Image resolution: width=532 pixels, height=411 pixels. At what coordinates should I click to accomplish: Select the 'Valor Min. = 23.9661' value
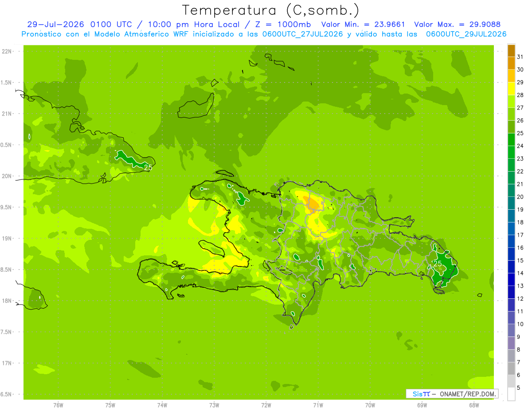tap(362, 24)
